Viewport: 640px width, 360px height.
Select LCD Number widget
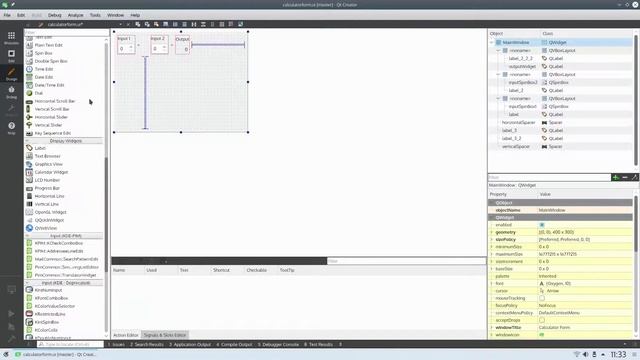tap(47, 180)
